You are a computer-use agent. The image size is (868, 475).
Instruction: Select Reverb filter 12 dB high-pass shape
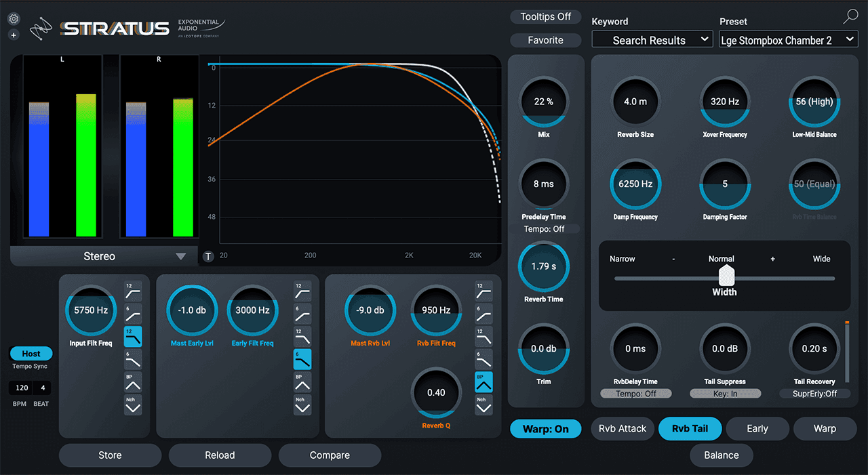pos(484,292)
